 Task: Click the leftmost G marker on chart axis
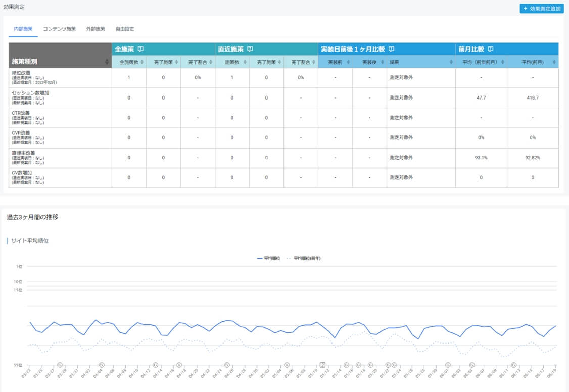(x=60, y=365)
